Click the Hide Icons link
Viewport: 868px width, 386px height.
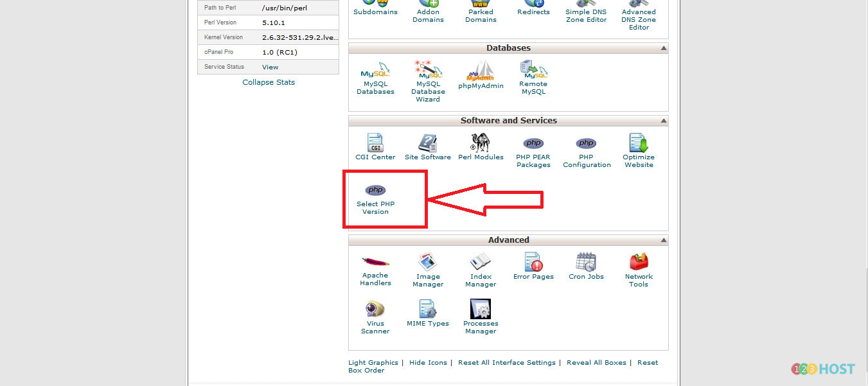[x=428, y=363]
